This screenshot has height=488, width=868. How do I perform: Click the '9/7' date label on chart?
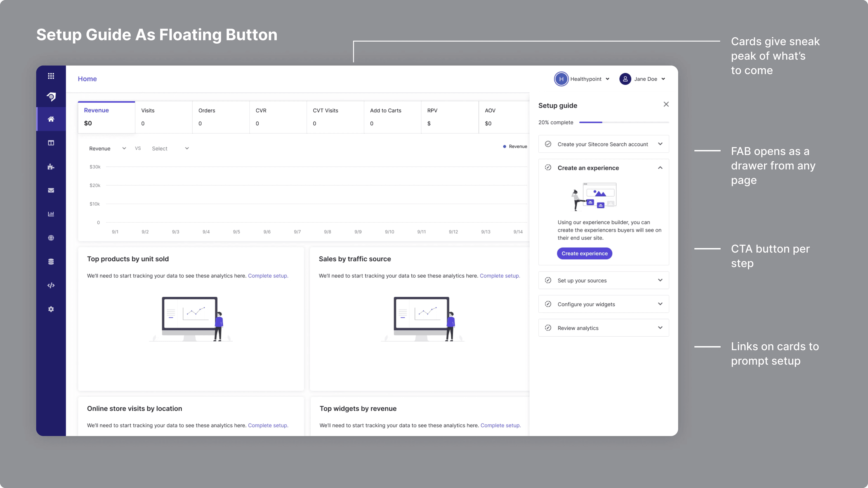click(x=297, y=232)
